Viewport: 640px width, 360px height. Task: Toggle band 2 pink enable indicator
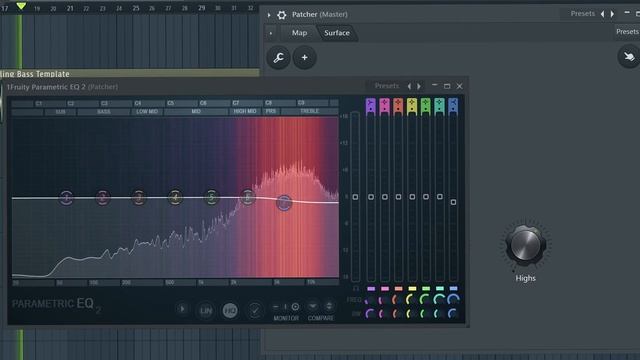(x=384, y=289)
